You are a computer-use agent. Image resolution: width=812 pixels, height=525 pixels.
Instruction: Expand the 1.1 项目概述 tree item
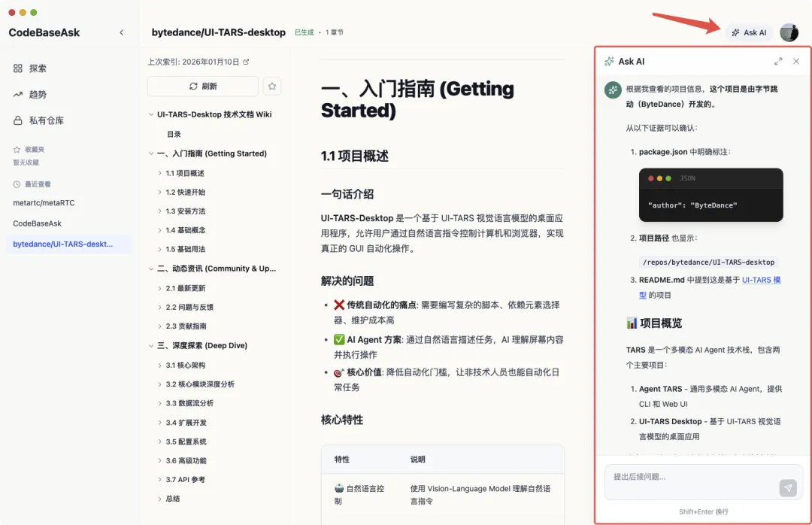pyautogui.click(x=159, y=173)
